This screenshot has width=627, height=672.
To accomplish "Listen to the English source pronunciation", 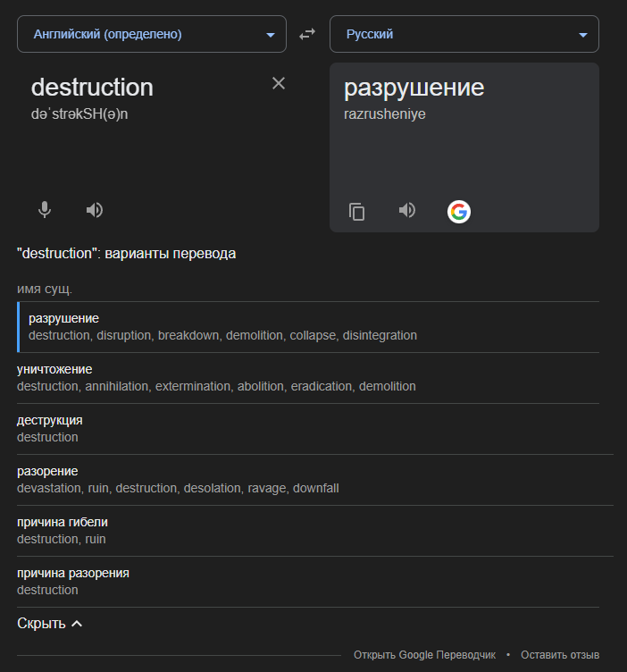I will point(95,210).
